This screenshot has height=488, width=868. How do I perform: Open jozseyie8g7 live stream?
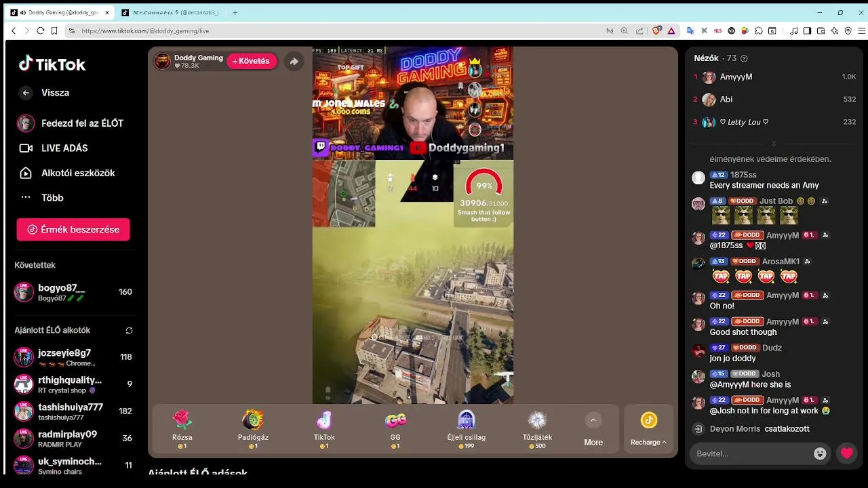[x=73, y=357]
